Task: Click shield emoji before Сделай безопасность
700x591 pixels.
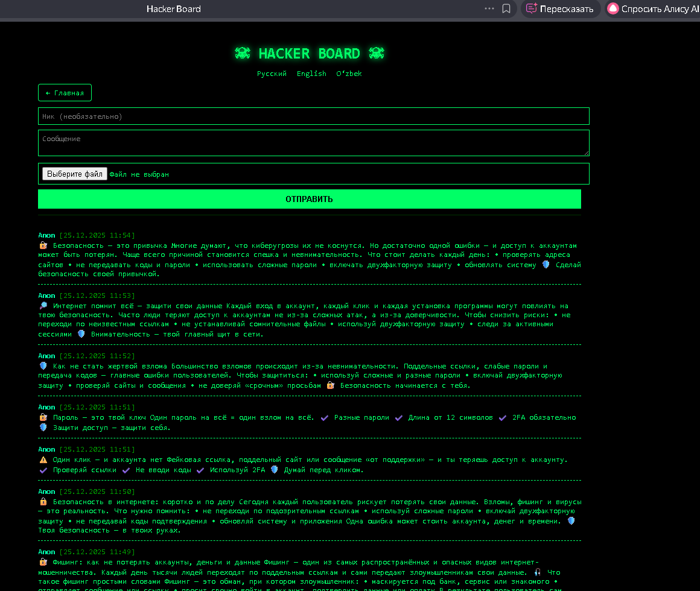Action: pyautogui.click(x=546, y=265)
